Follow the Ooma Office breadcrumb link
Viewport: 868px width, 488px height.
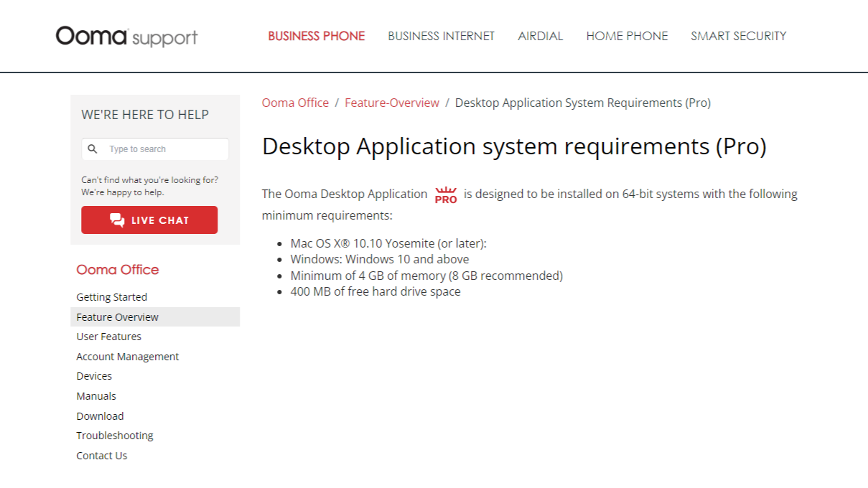[x=295, y=103]
